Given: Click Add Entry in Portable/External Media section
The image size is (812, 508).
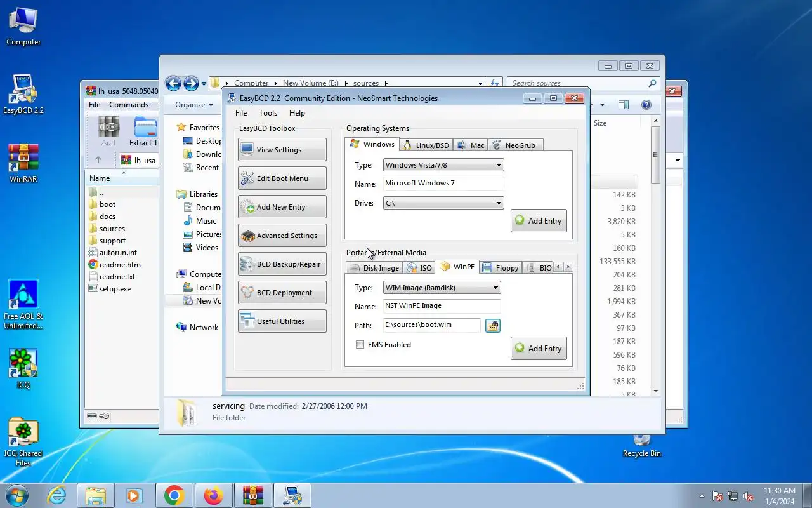Looking at the screenshot, I should click(539, 349).
